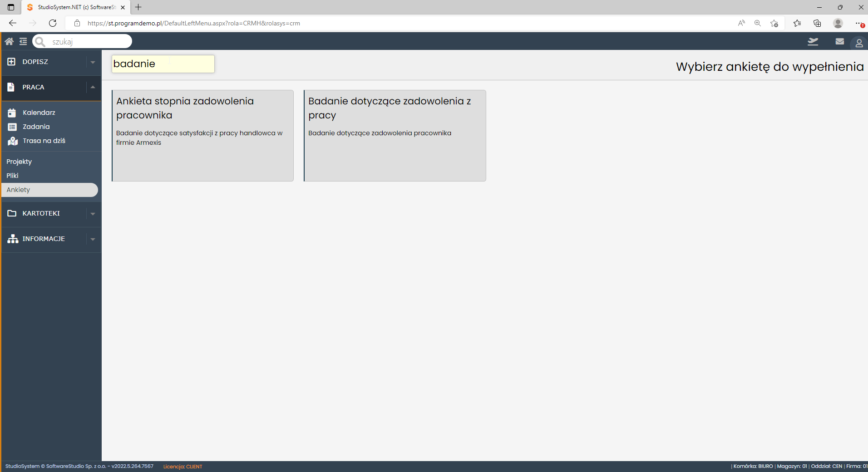Click the magnifier icon in search box
Screen dimensions: 868x472
tap(40, 42)
